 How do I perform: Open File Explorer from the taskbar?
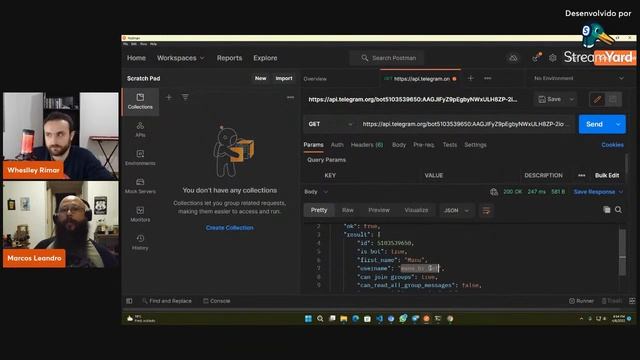click(x=344, y=318)
